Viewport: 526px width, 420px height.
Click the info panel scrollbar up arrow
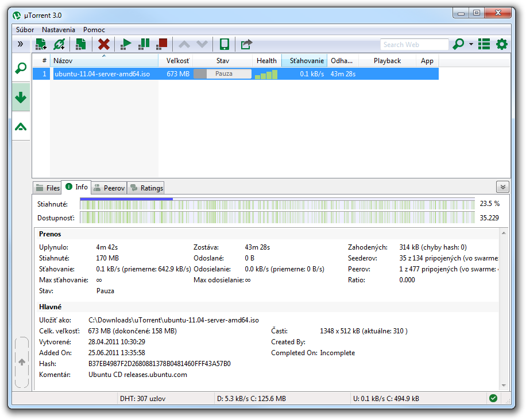click(504, 233)
